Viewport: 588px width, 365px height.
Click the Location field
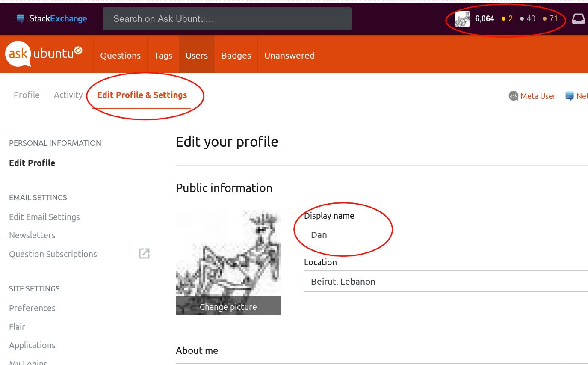446,281
